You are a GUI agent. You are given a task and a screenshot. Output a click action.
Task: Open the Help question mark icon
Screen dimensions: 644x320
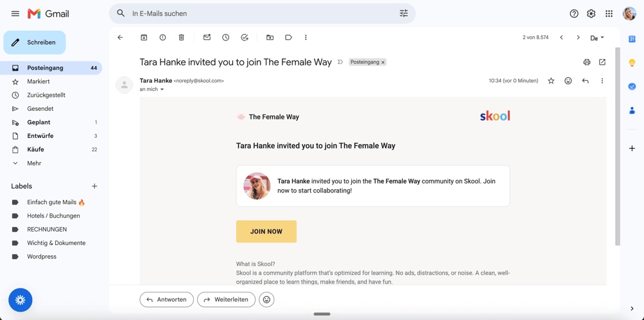tap(574, 13)
